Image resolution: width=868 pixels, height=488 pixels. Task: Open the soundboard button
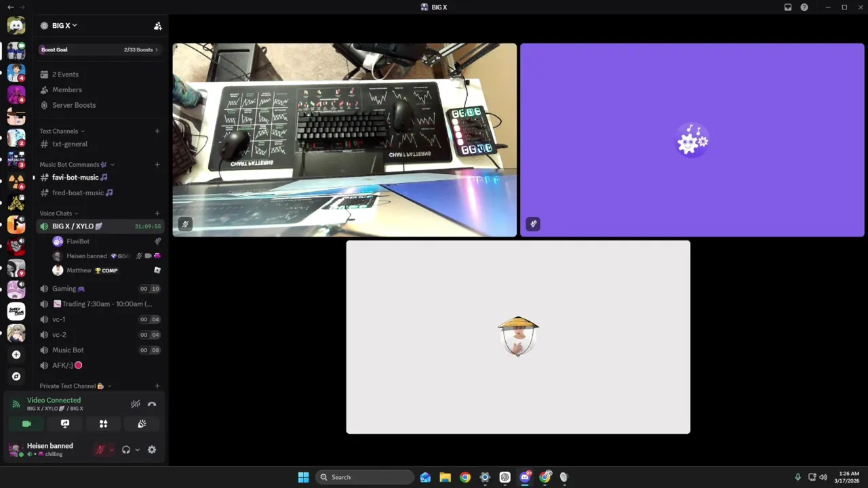[142, 424]
